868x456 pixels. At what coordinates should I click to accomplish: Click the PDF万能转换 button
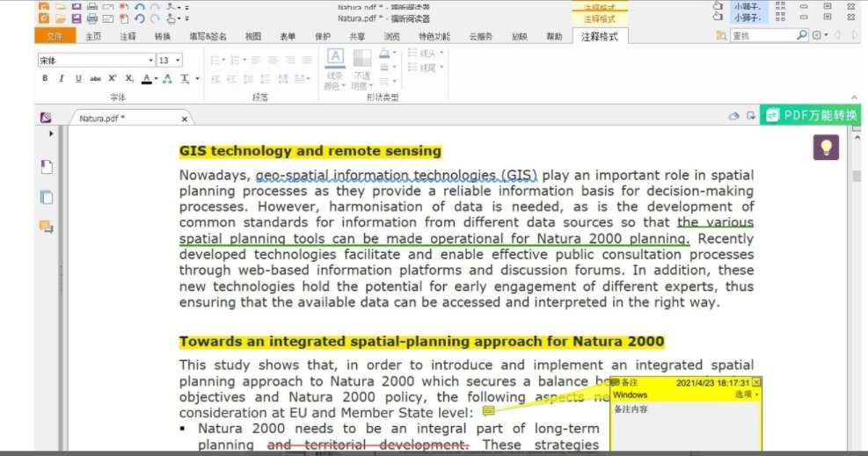[x=811, y=115]
